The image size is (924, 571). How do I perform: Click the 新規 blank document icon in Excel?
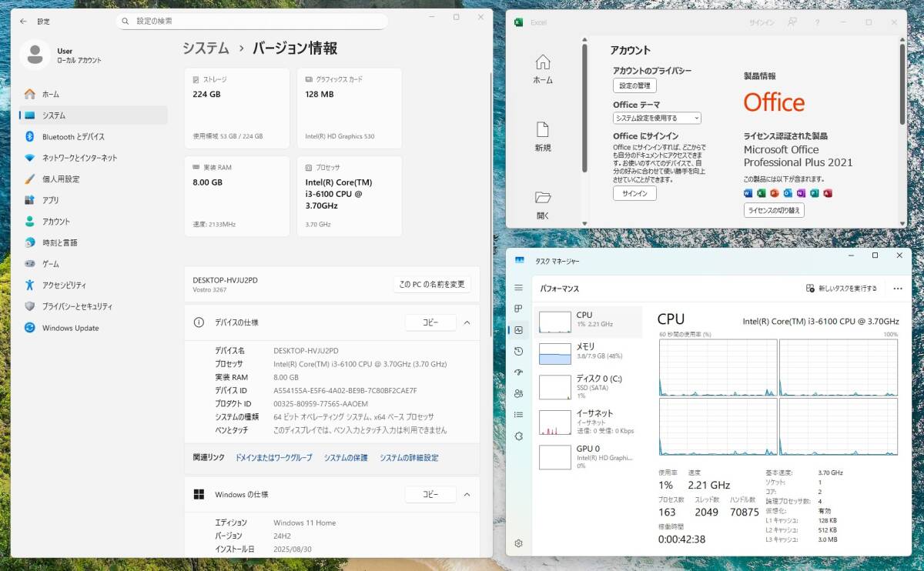(x=543, y=129)
